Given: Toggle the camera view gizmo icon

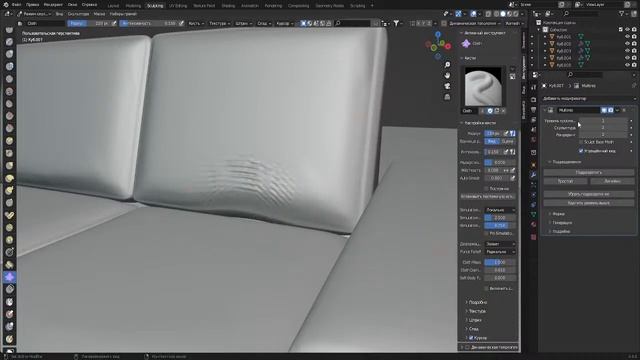Looking at the screenshot, I should pos(447,86).
